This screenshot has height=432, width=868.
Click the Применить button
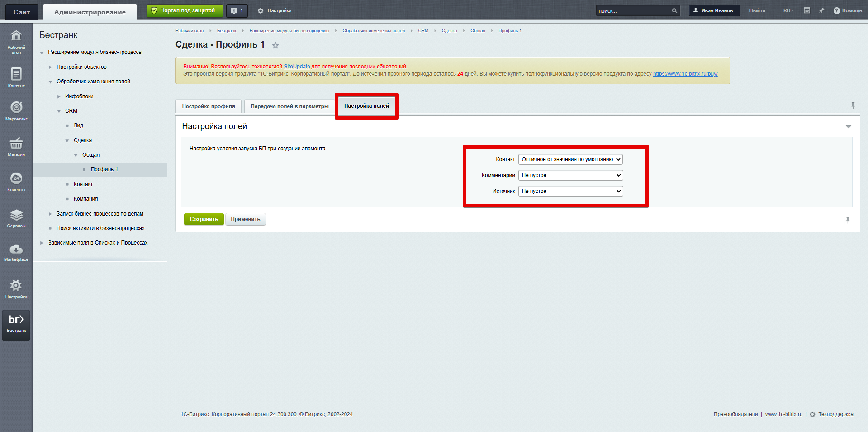click(x=246, y=219)
